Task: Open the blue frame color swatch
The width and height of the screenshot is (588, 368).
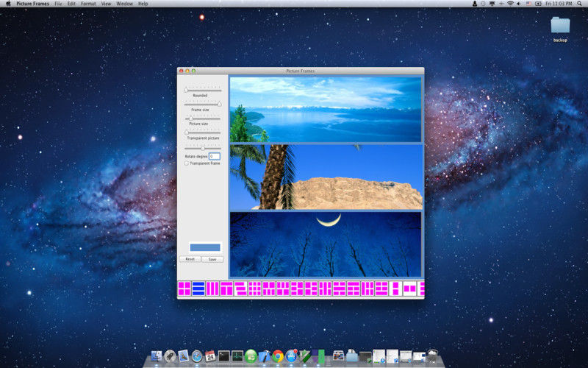Action: pos(205,247)
